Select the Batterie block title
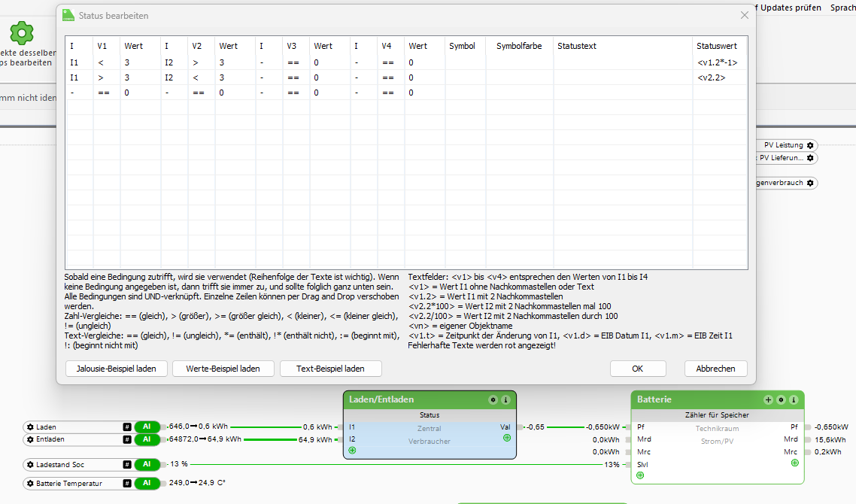 pyautogui.click(x=654, y=399)
